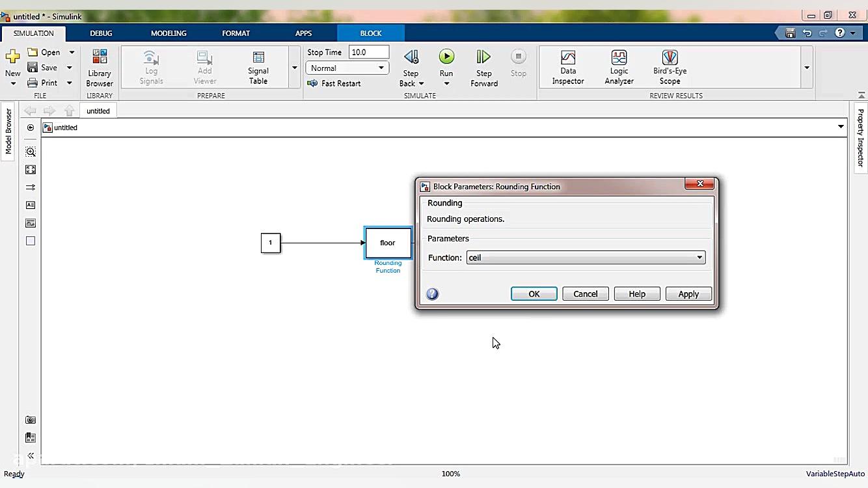Launch the Logic Analyzer

tap(619, 68)
